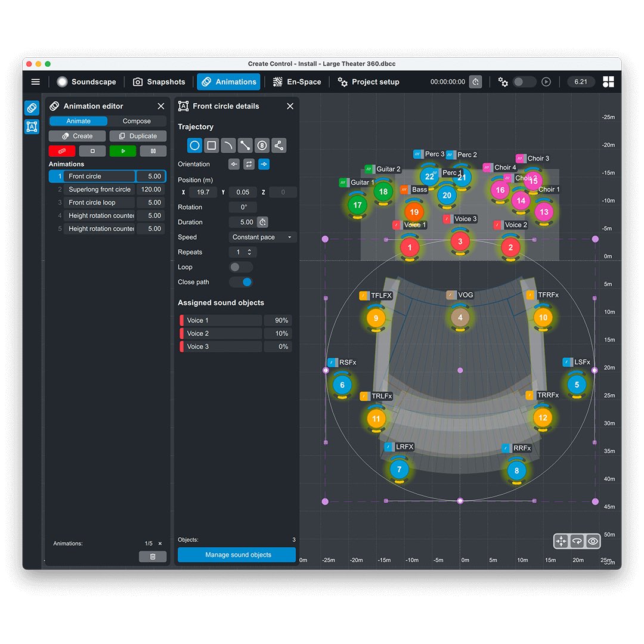Toggle the switch in the top bar
This screenshot has height=644, width=644.
[x=525, y=82]
